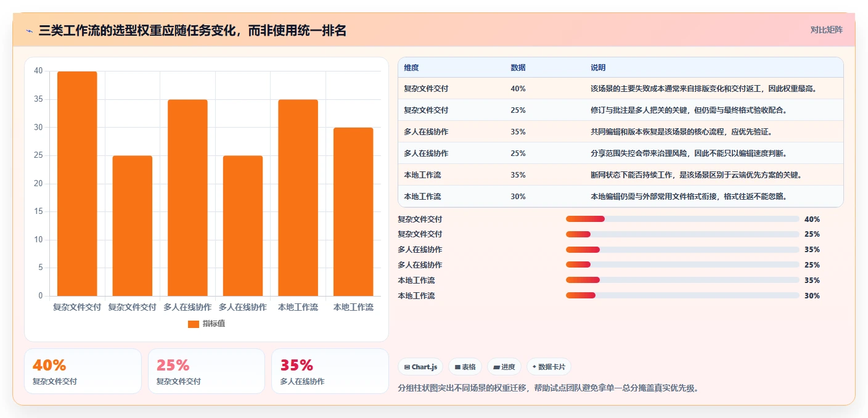Click the 多人在线协作 bar reaching 25
Viewport: 868px width, 418px height.
243,226
